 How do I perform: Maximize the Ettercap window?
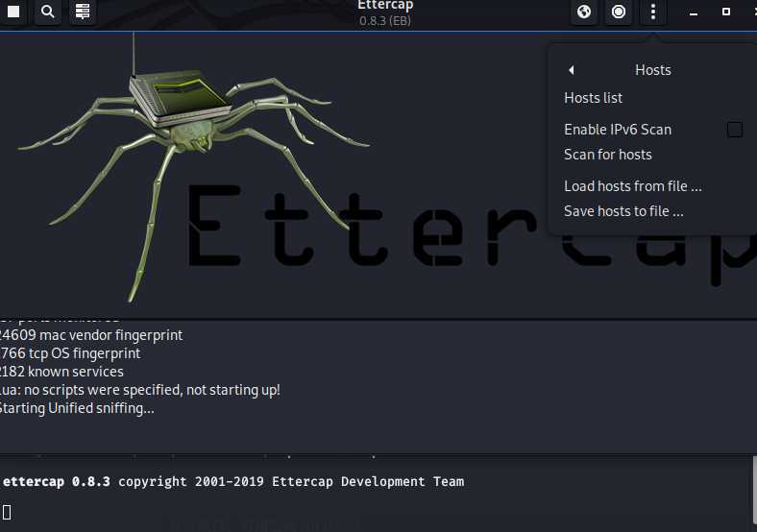pyautogui.click(x=725, y=12)
